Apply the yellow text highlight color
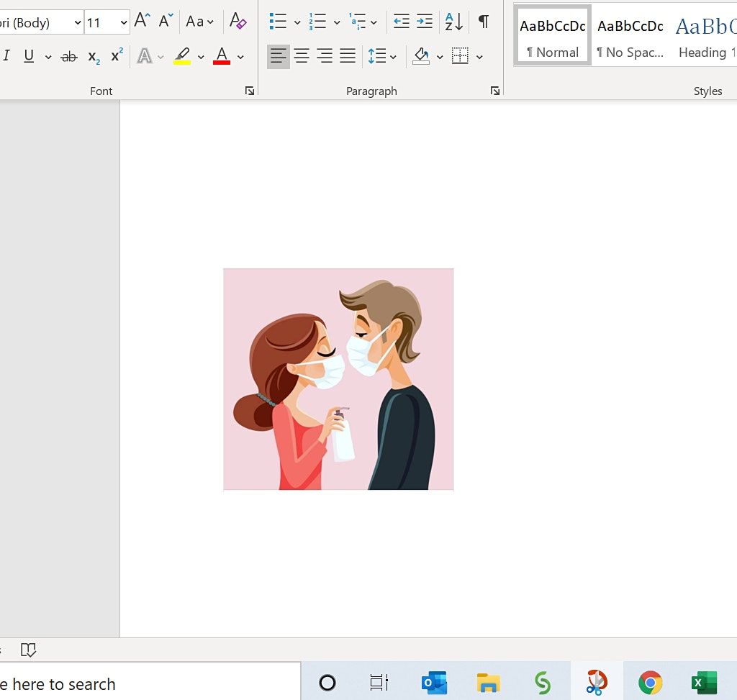Viewport: 737px width, 700px height. click(x=182, y=56)
